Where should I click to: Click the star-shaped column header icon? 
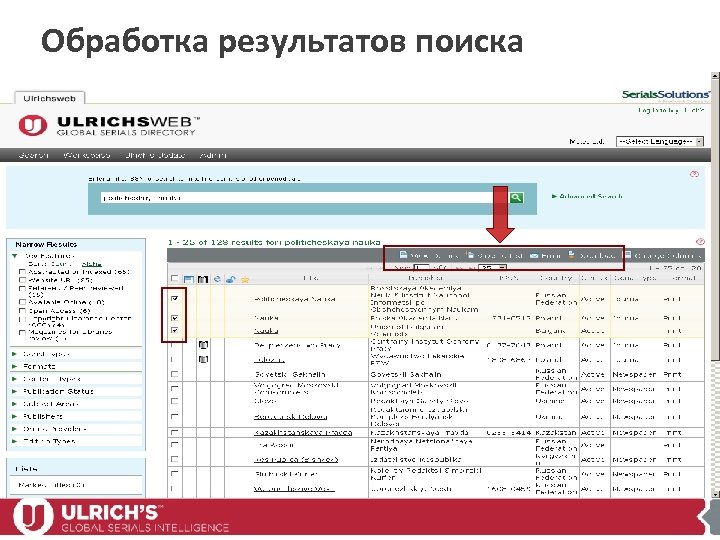pyautogui.click(x=245, y=279)
